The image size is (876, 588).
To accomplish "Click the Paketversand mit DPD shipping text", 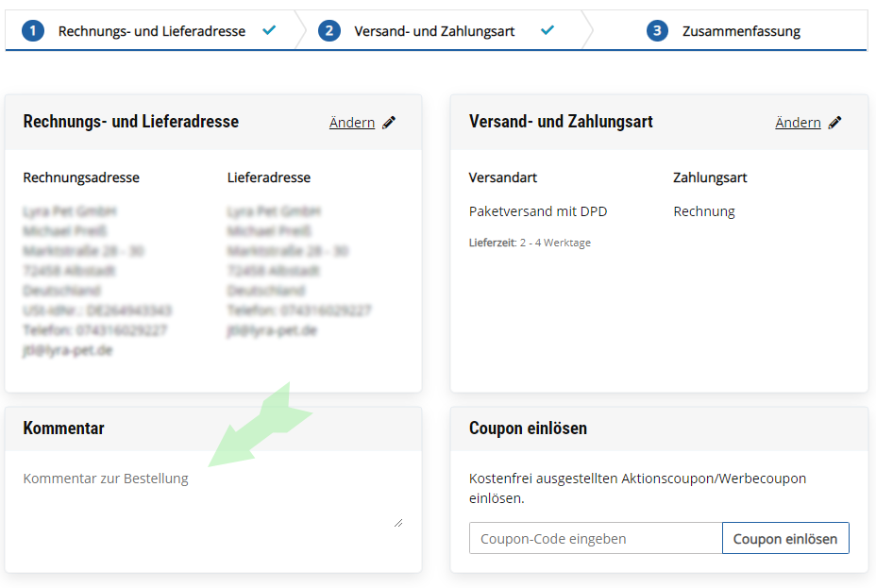I will 538,211.
